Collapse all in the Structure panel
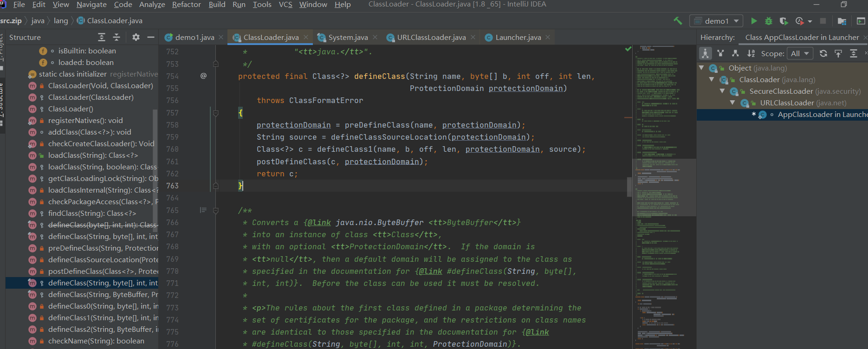Viewport: 868px width, 349px height. (117, 37)
